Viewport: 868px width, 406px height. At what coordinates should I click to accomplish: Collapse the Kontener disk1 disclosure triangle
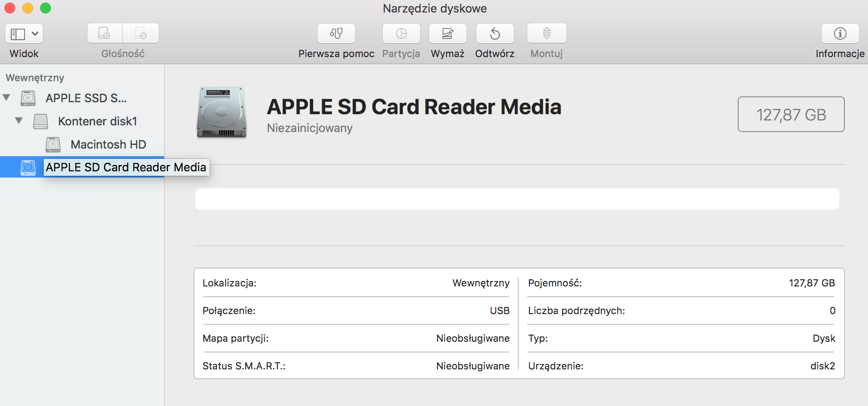19,120
